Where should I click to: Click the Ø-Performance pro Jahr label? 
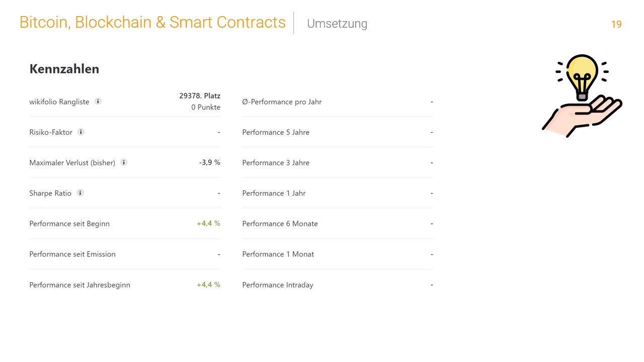(x=282, y=102)
